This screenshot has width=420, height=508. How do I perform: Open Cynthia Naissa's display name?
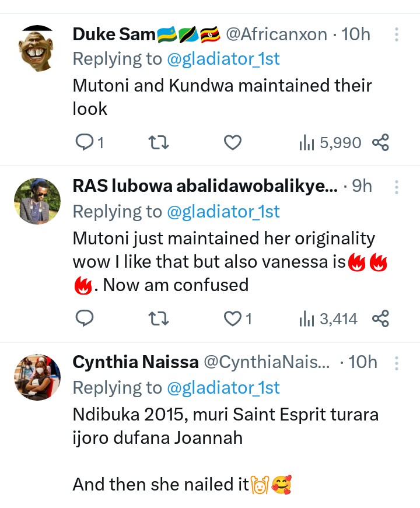click(x=135, y=363)
